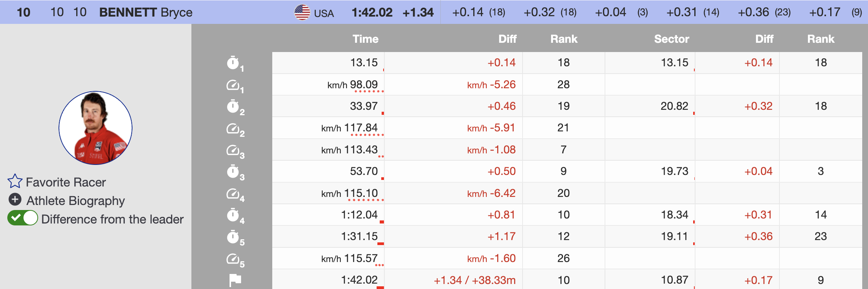The width and height of the screenshot is (868, 289).
Task: Click the speed trap 1 speedometer icon
Action: 233,85
